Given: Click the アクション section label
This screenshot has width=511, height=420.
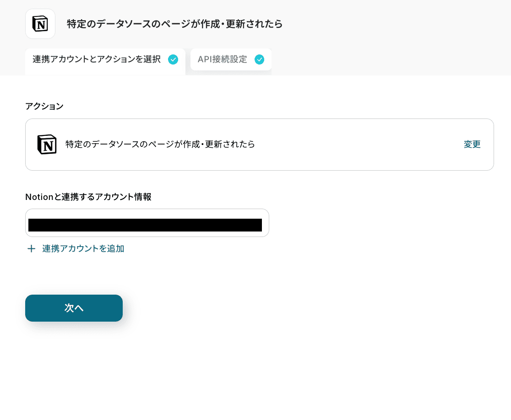Looking at the screenshot, I should coord(44,106).
